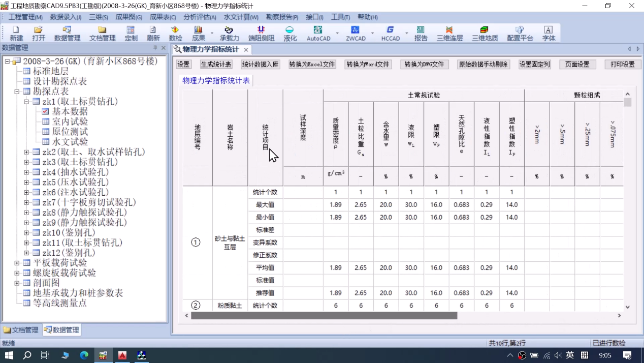Collapse the 勘探点表 tree node
The width and height of the screenshot is (644, 363).
17,92
